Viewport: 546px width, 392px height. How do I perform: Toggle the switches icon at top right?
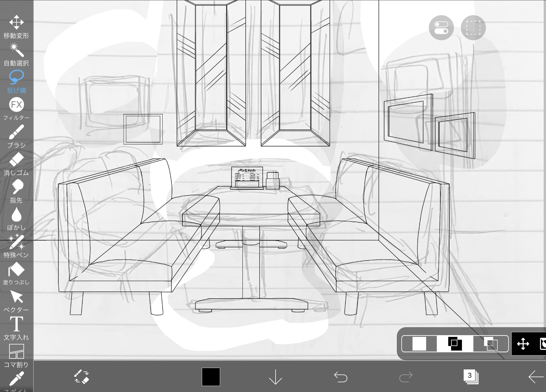click(x=441, y=28)
